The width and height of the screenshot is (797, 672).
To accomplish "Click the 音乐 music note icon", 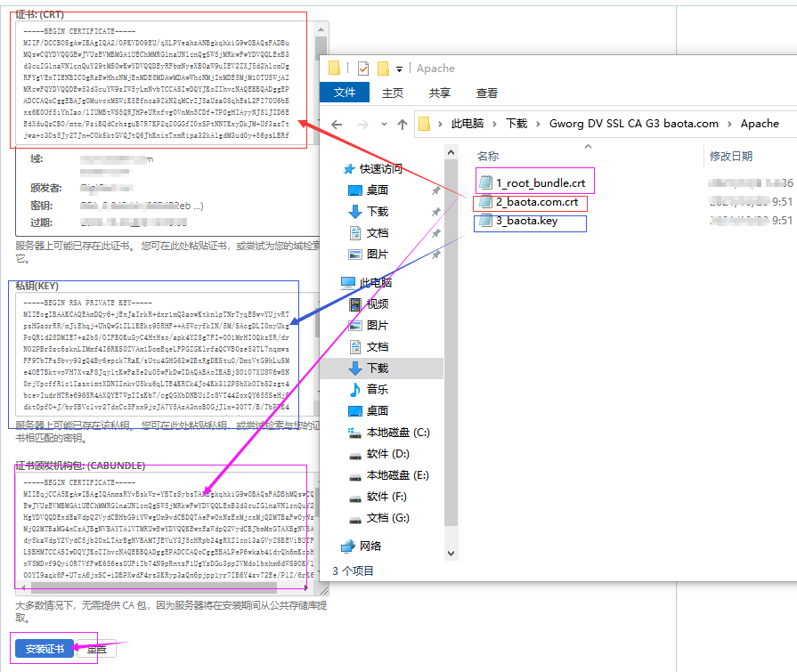I will tap(354, 389).
